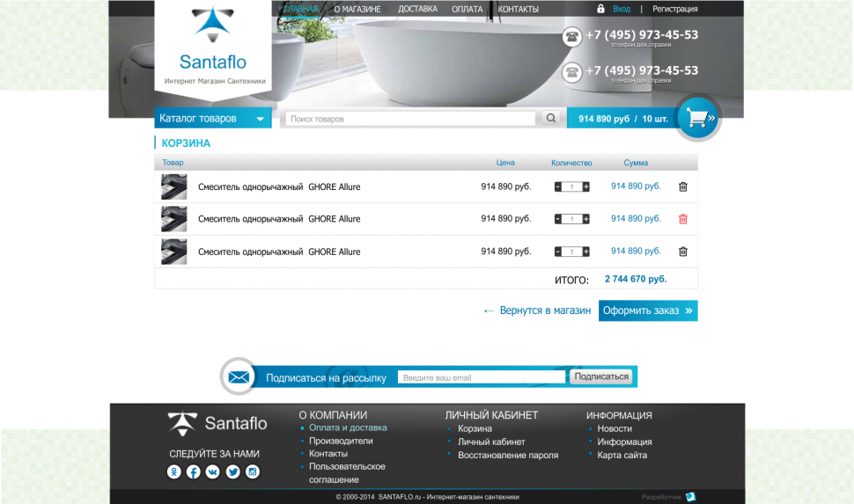Click the magnifier search button
This screenshot has width=854, height=504.
click(x=550, y=118)
